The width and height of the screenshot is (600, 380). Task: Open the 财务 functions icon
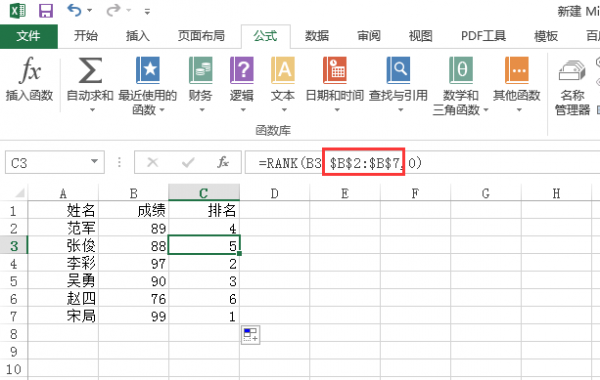coord(201,70)
